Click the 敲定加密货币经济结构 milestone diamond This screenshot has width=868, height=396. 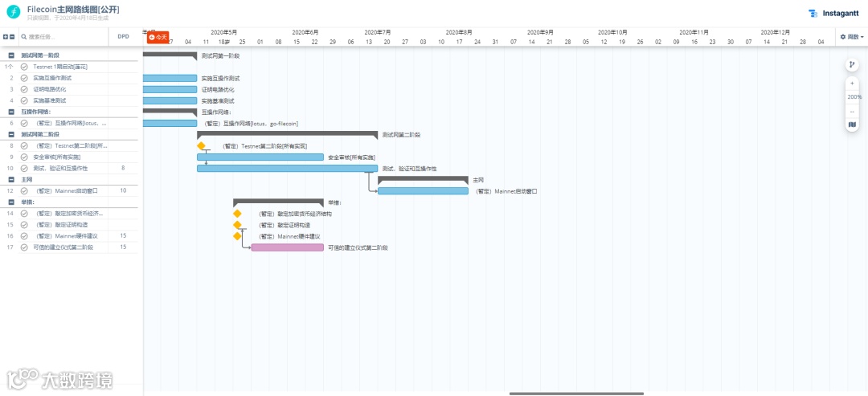point(237,214)
